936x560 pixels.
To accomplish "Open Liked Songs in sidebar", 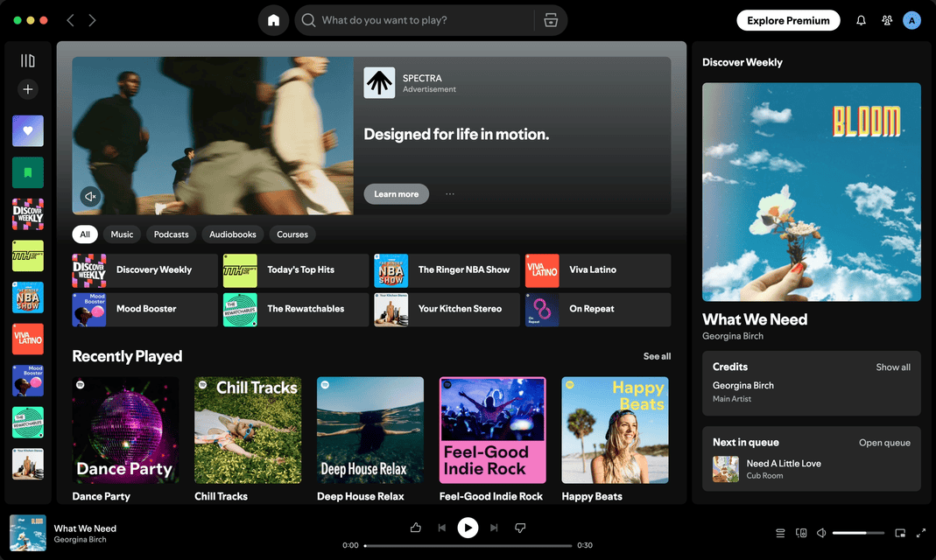I will click(x=28, y=130).
